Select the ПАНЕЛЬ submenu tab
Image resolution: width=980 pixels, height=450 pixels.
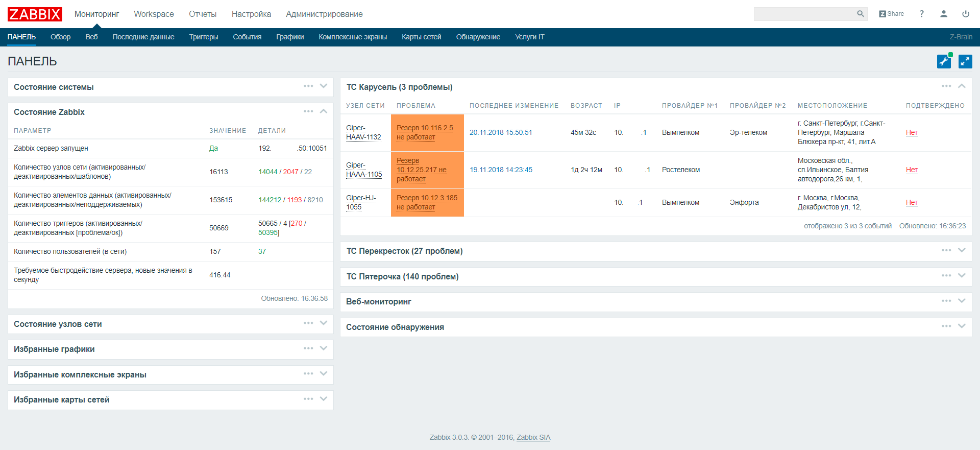coord(21,37)
